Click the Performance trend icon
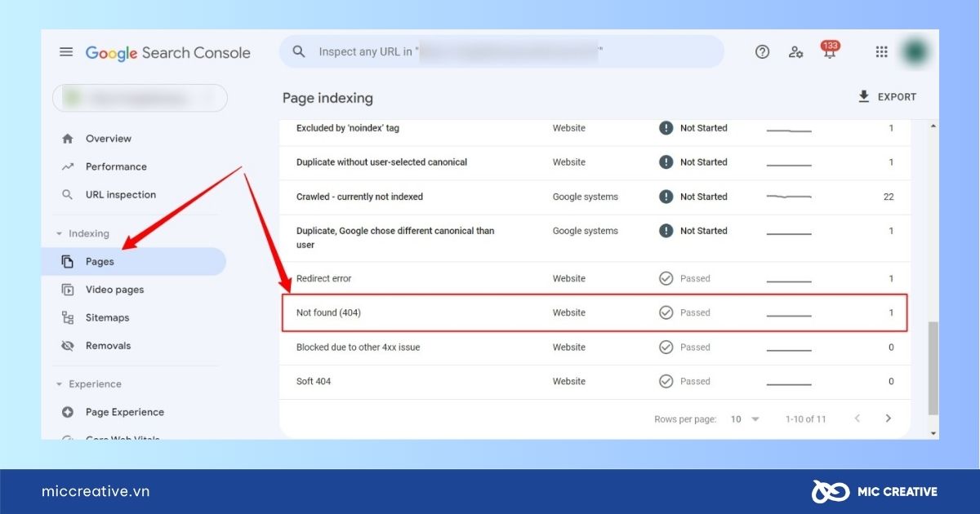Image resolution: width=980 pixels, height=514 pixels. tap(68, 166)
